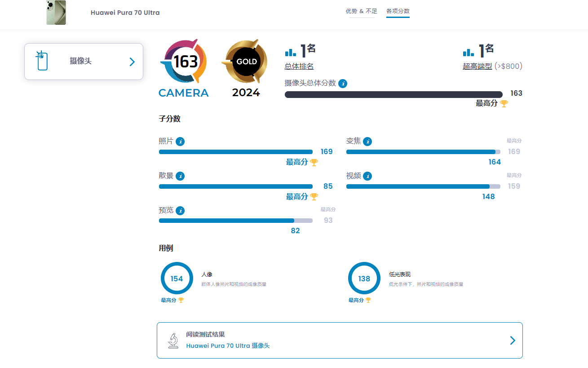Viewport: 588px width, 368px height.
Task: Open the 摄像头 sidebar card
Action: click(x=84, y=62)
